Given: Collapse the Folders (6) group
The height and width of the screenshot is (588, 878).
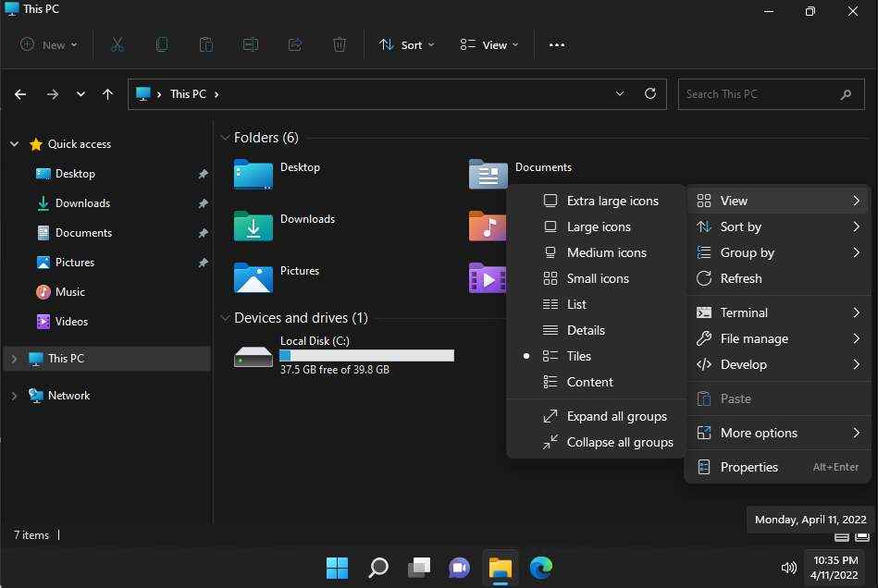Looking at the screenshot, I should click(225, 138).
